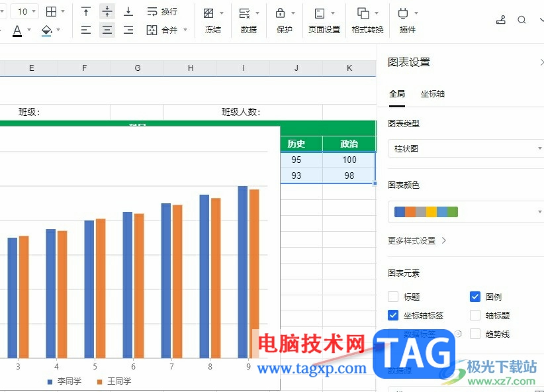Click the page setup 页面设置 icon
Screen dimensions: 544x392
click(x=320, y=13)
